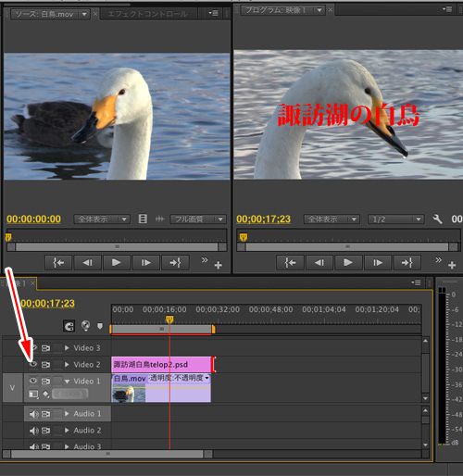Viewport: 463px width, 476px height.
Task: Open Set Display Style for Video 1
Action: point(33,395)
